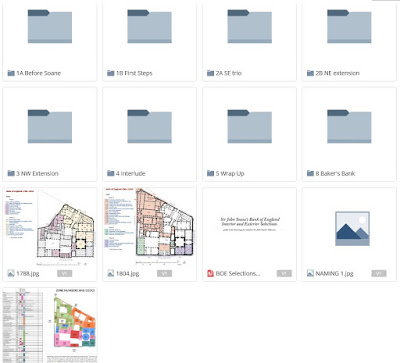Click the 1788.jpg file name label
This screenshot has width=400, height=363.
28,274
